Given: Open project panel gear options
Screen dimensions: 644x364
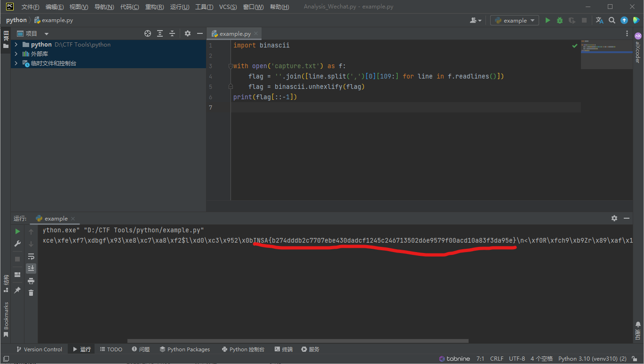Looking at the screenshot, I should point(188,33).
